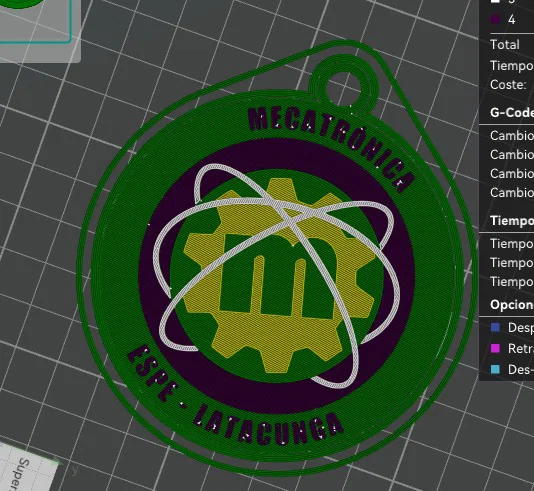
Task: Click the 'Des-' option label
Action: [521, 369]
